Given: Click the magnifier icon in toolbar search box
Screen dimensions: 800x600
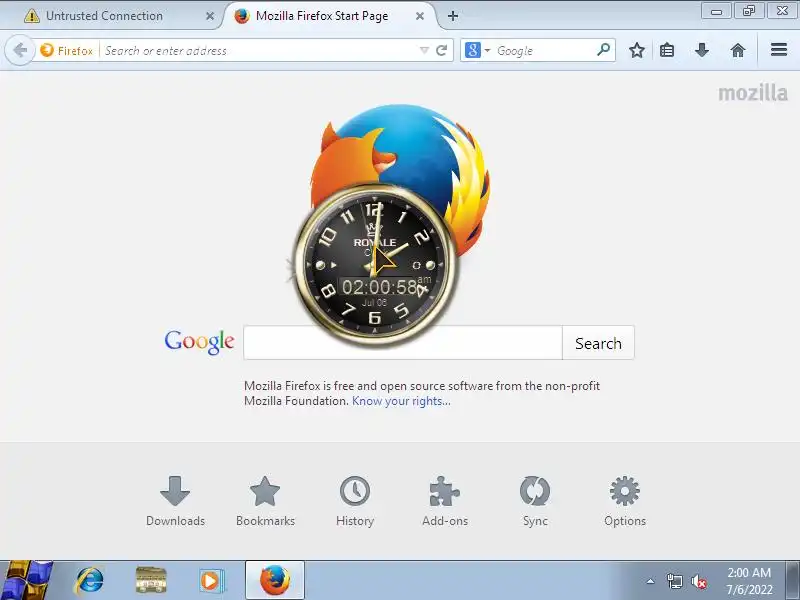Looking at the screenshot, I should [604, 49].
